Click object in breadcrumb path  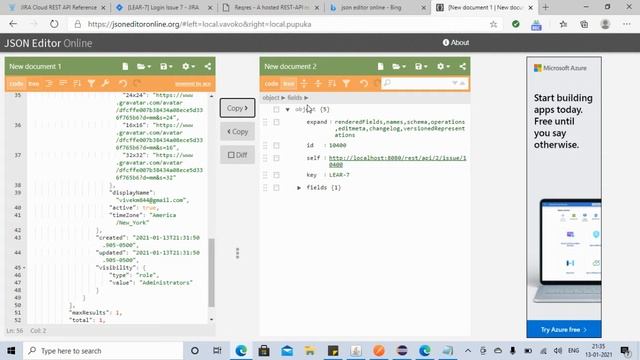[x=271, y=98]
